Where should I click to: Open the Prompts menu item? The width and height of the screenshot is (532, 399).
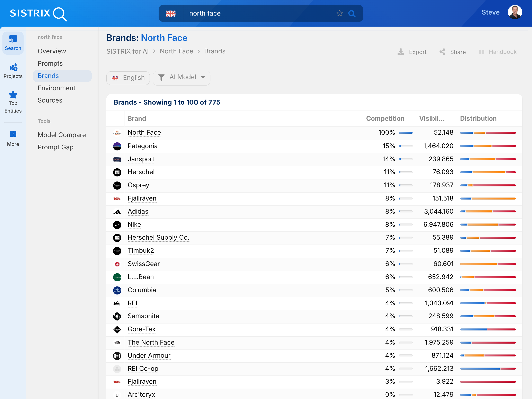[x=50, y=63]
